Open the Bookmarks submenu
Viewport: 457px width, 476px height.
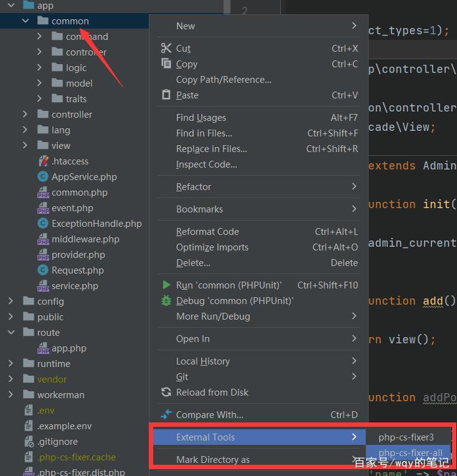[258, 209]
